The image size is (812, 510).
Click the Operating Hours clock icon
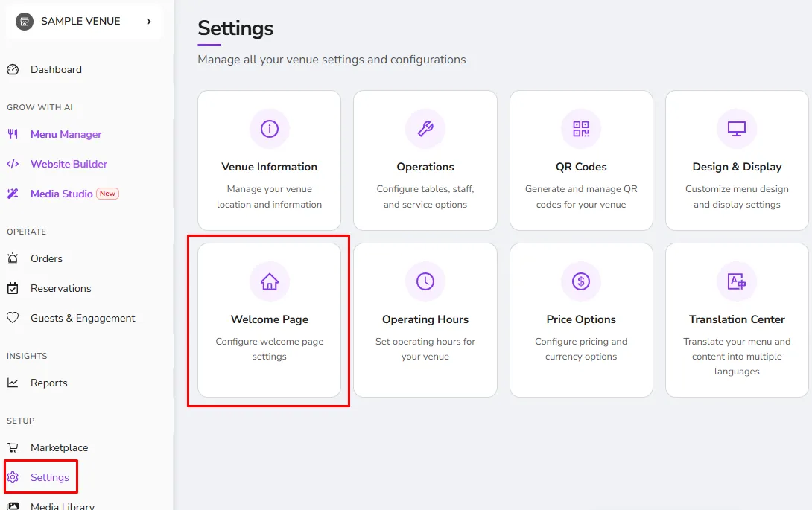click(x=425, y=281)
